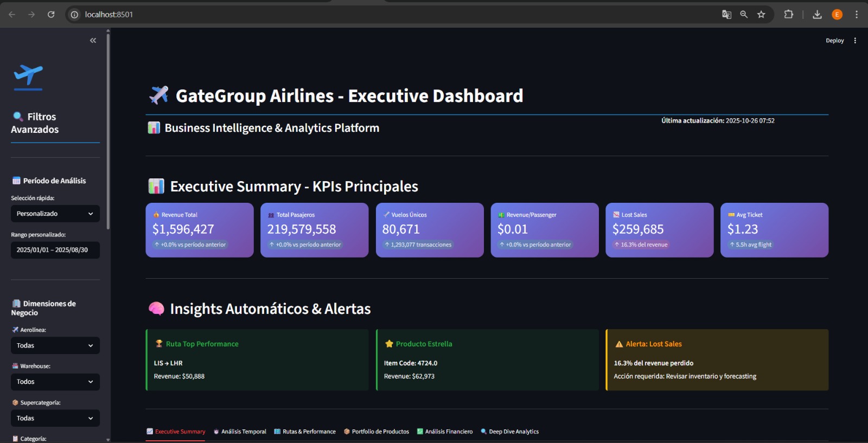Click the Ruta Top Performance trophy icon

(159, 344)
